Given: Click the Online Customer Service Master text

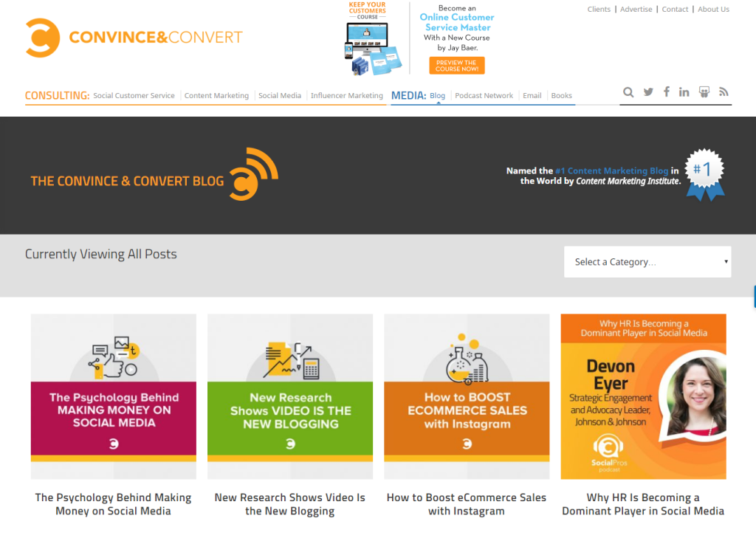Looking at the screenshot, I should click(457, 22).
